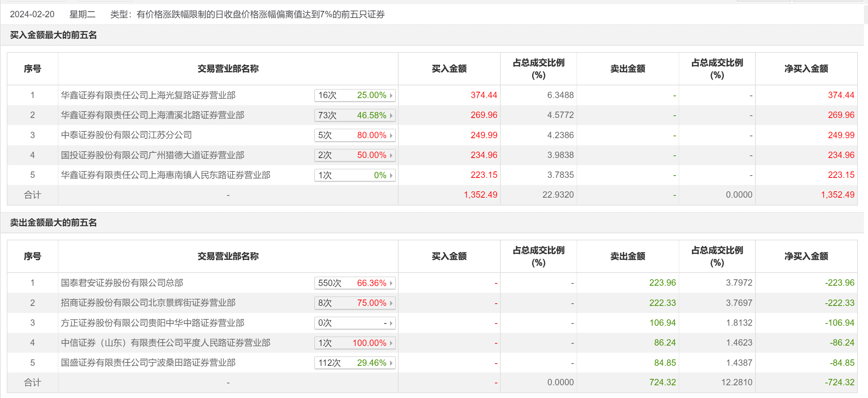This screenshot has height=398, width=868.
Task: Click arrow icon beside 2次 50.00%
Action: [391, 155]
